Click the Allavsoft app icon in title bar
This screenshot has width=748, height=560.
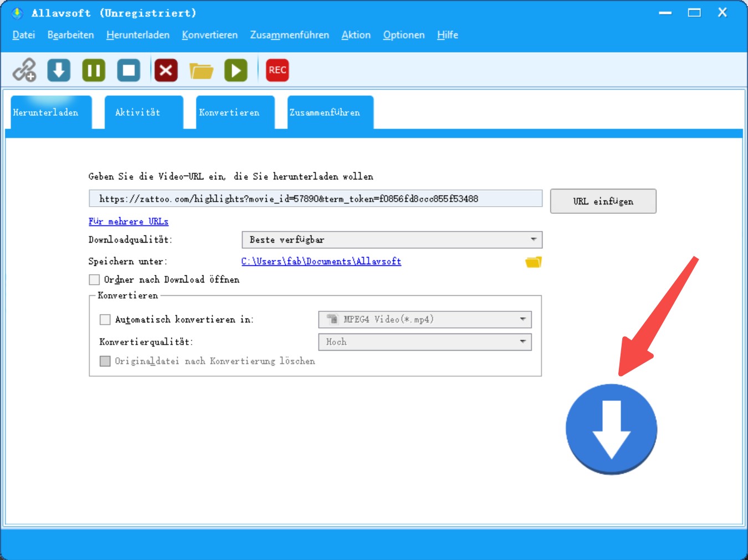(17, 13)
